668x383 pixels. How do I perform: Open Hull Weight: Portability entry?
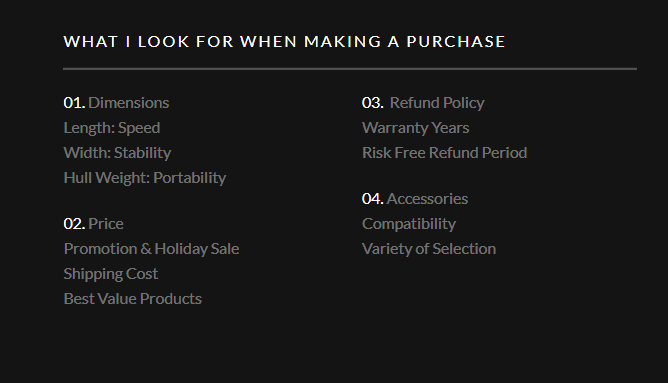[145, 178]
